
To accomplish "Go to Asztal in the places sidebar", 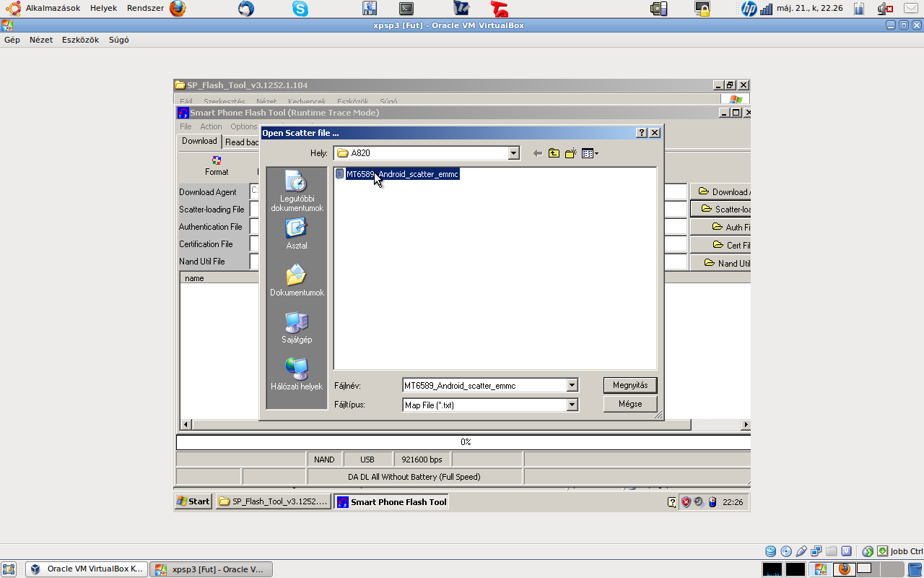I will click(x=296, y=233).
